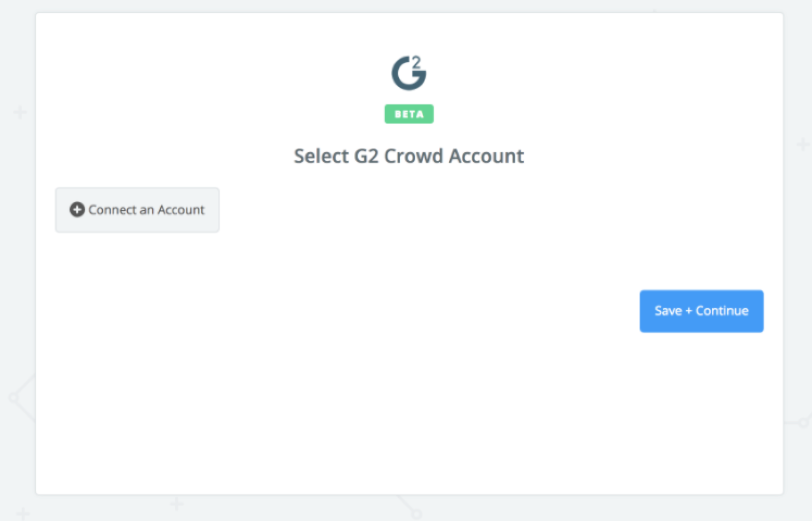Click the plus decoration in bottom-left background corner
812x521 pixels.
[x=22, y=513]
